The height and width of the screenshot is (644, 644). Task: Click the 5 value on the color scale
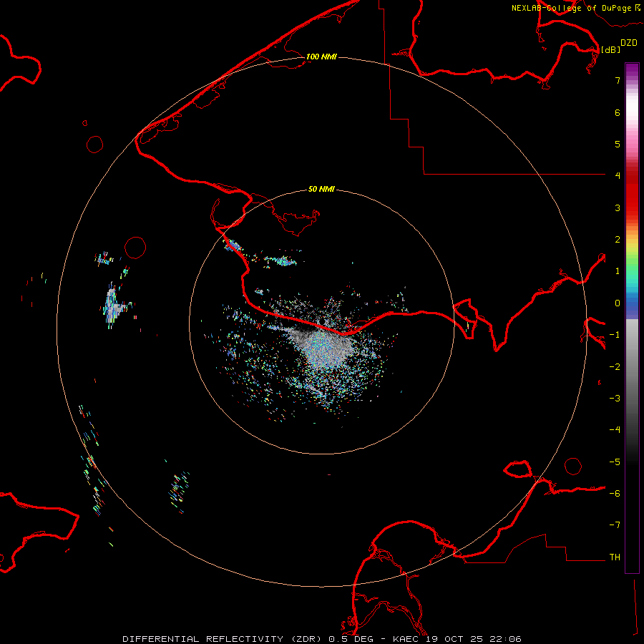(618, 144)
